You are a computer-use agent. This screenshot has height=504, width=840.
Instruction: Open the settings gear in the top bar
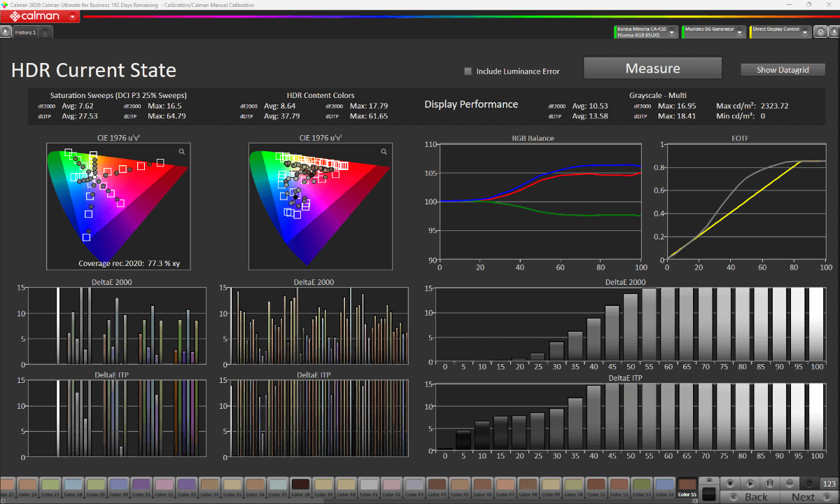point(820,32)
